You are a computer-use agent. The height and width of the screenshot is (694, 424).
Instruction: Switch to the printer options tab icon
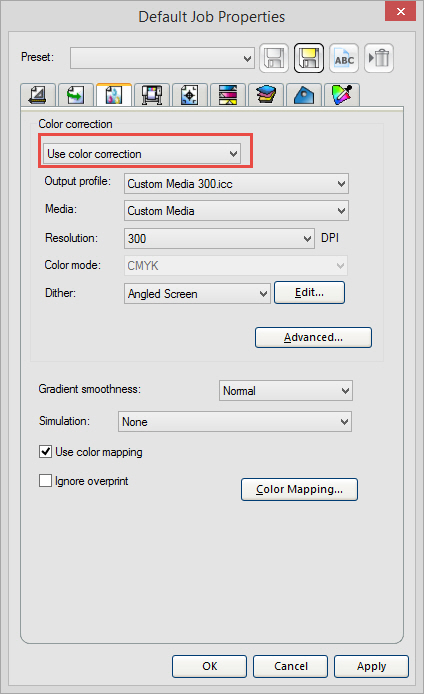pos(152,95)
